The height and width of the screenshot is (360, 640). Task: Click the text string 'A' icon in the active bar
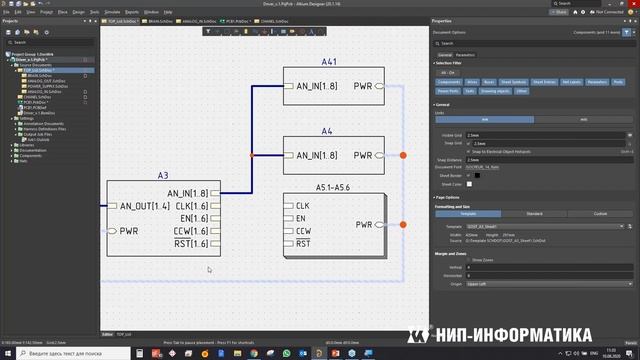point(311,31)
